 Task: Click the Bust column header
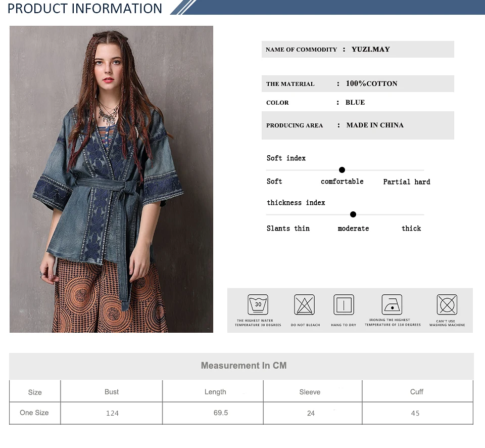[112, 392]
